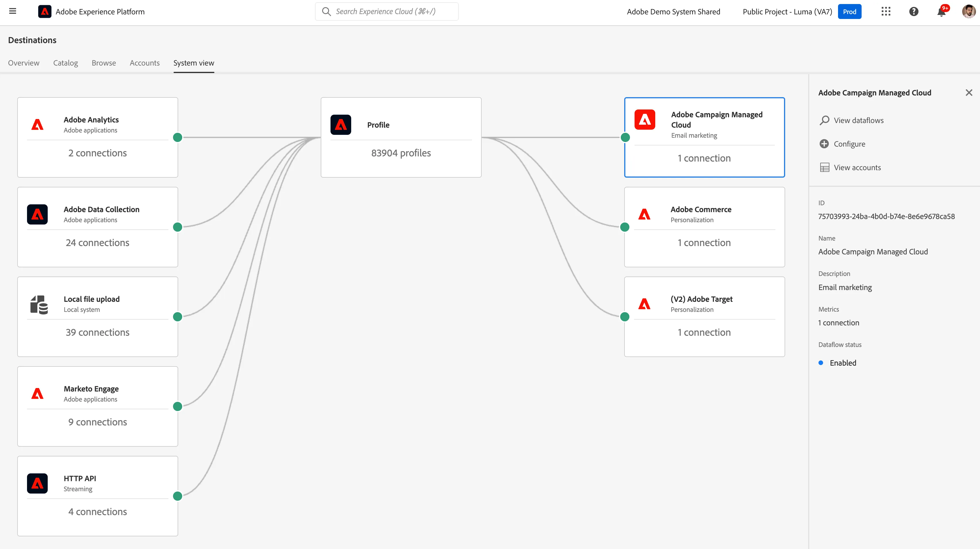
Task: Click the Adobe Commerce logo icon
Action: [644, 215]
